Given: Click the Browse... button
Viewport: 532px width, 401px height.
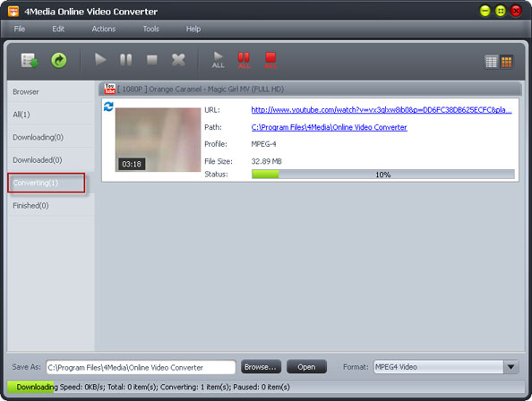Looking at the screenshot, I should point(261,367).
